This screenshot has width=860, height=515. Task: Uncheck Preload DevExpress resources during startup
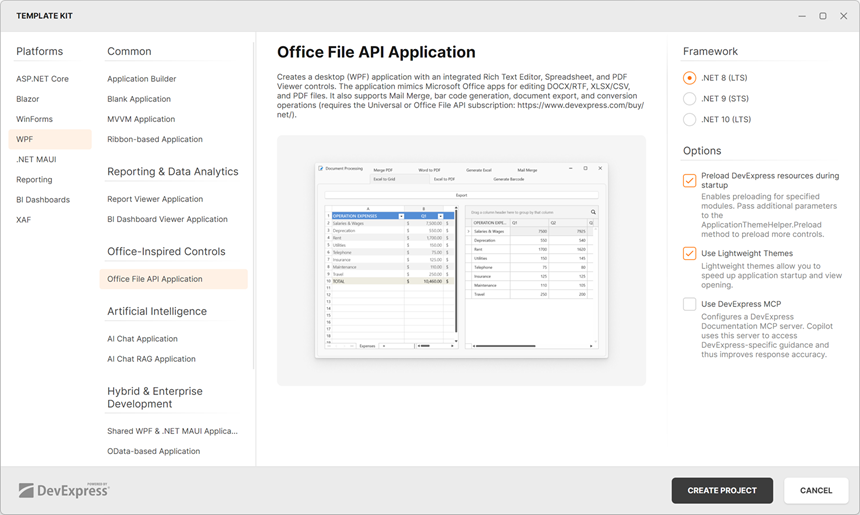[x=689, y=180]
